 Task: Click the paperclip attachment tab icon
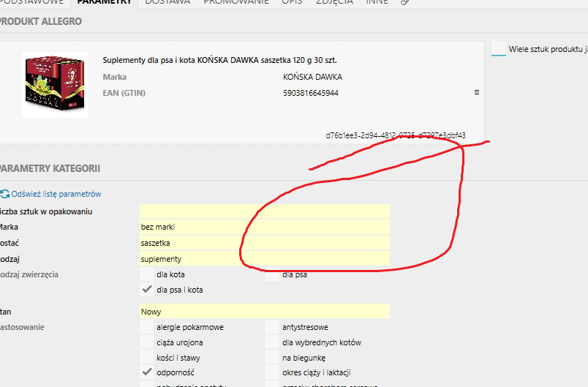pyautogui.click(x=404, y=2)
